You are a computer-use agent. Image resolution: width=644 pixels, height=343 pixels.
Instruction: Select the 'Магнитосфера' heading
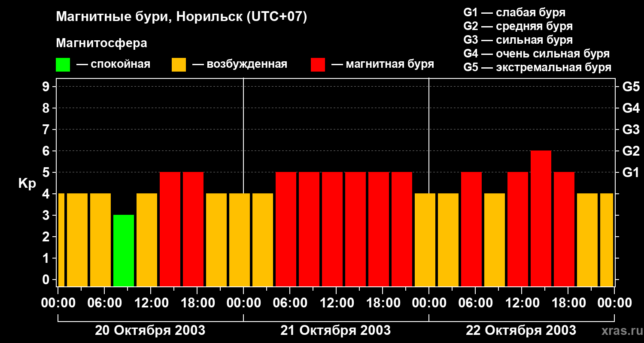coord(102,43)
